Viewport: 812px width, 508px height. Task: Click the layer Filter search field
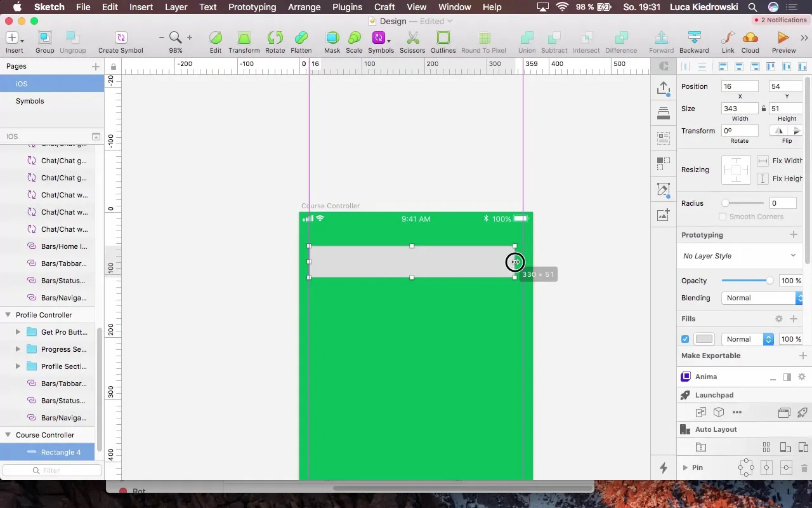[52, 471]
